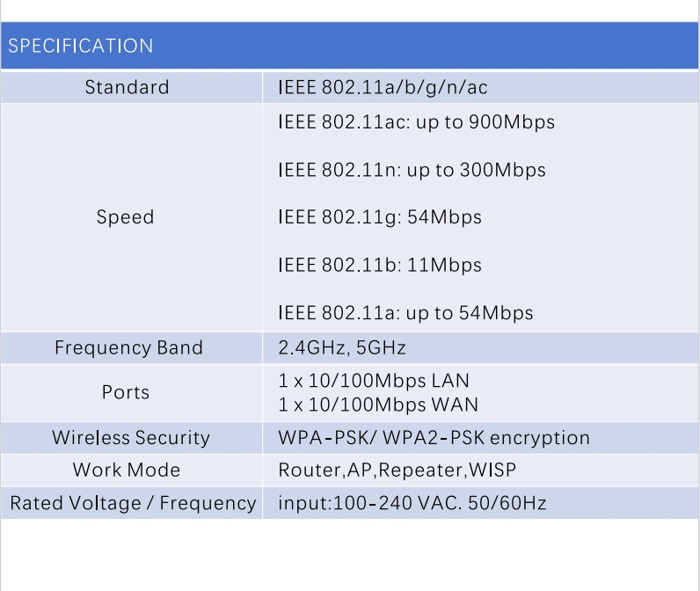Screen dimensions: 700x591
Task: Click the 802.11a up to 54Mbps line
Action: pyautogui.click(x=405, y=313)
